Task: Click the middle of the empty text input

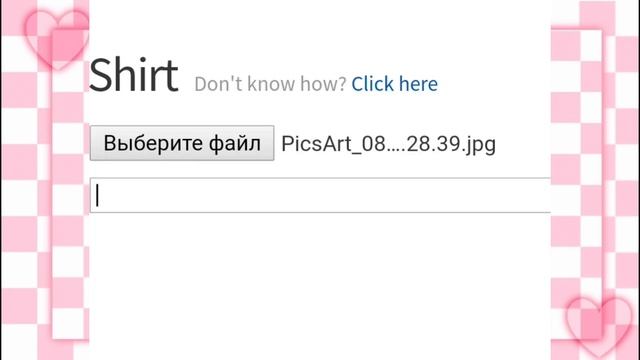Action: click(320, 195)
